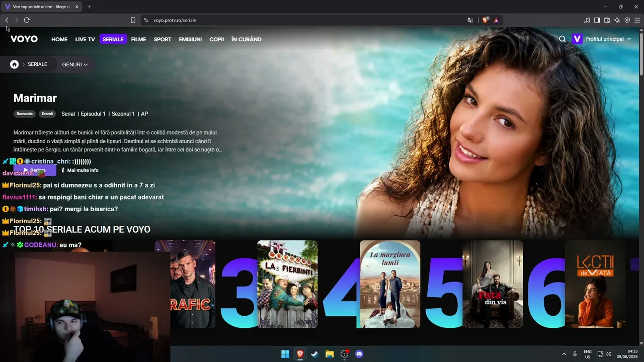Go to the home breadcrumb icon
This screenshot has height=362, width=644.
point(15,64)
